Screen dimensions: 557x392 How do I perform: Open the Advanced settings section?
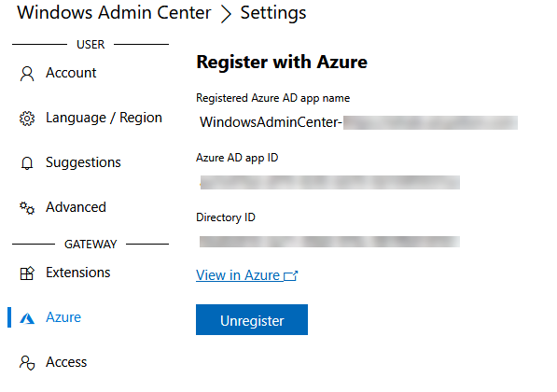point(76,207)
